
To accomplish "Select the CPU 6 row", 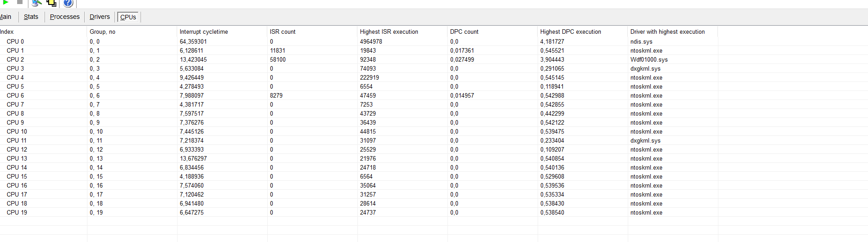I will pos(359,95).
